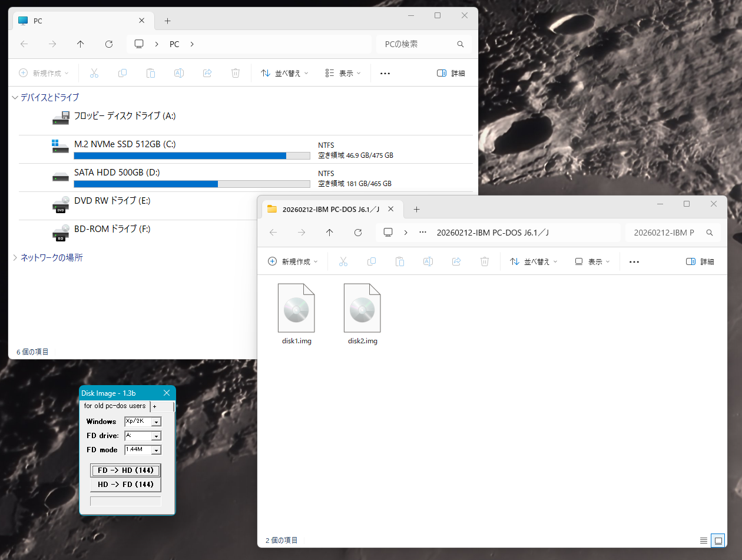This screenshot has height=560, width=742.
Task: Click the FD -> HD (144) button
Action: [x=125, y=470]
